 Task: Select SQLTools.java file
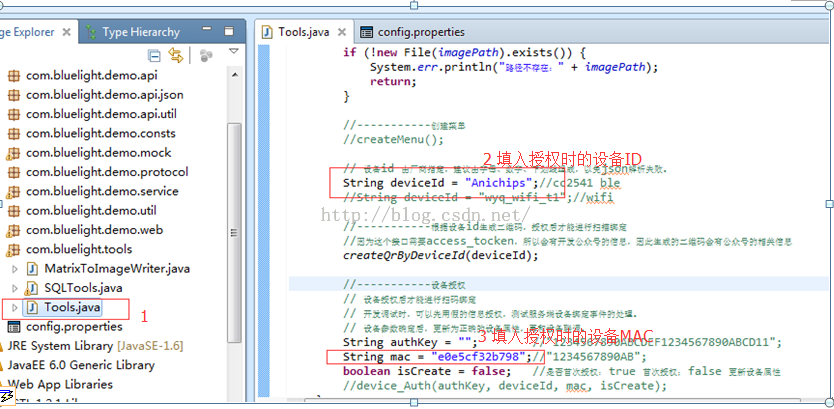pyautogui.click(x=84, y=288)
